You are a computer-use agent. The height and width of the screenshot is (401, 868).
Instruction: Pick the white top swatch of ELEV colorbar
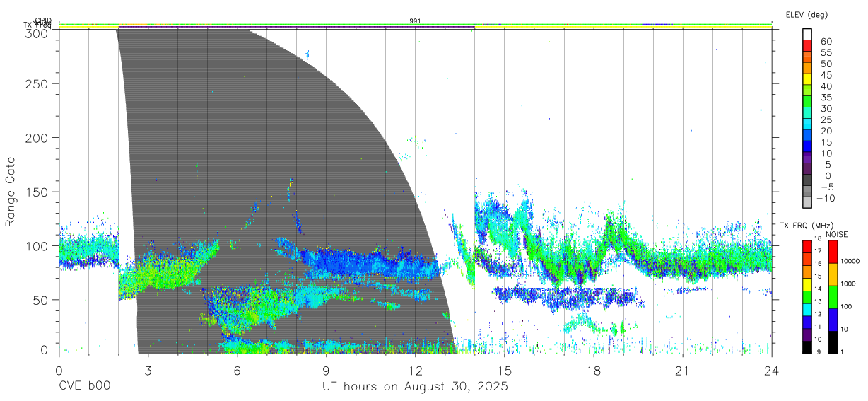(807, 34)
